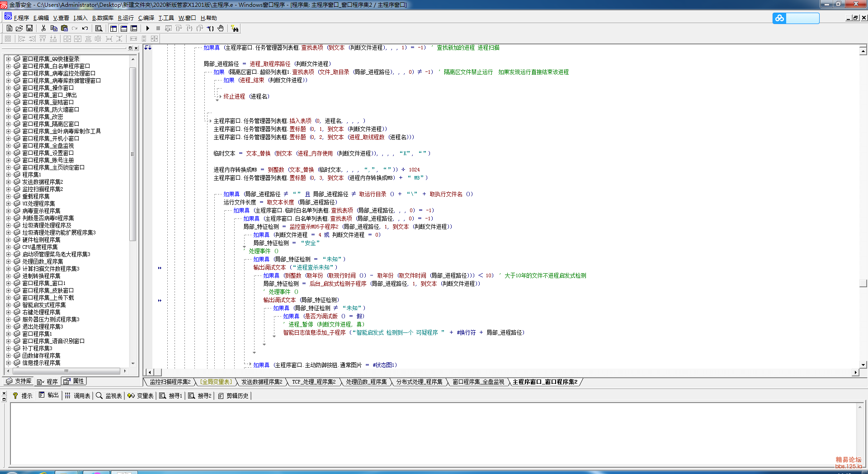Screen dimensions: 868x474
Task: Switch to 分布式处理_程序集 editor tab
Action: tap(420, 382)
